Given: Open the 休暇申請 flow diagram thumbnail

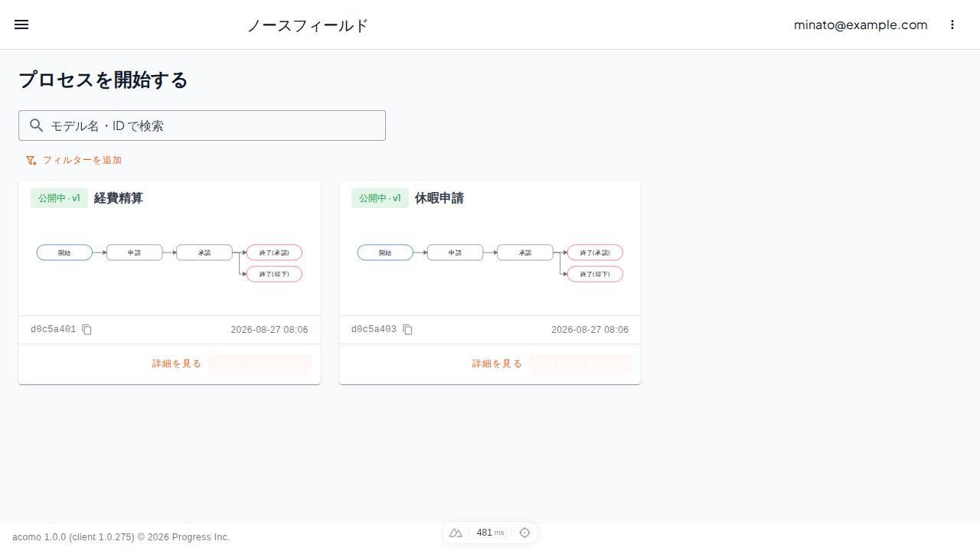Looking at the screenshot, I should pos(490,263).
